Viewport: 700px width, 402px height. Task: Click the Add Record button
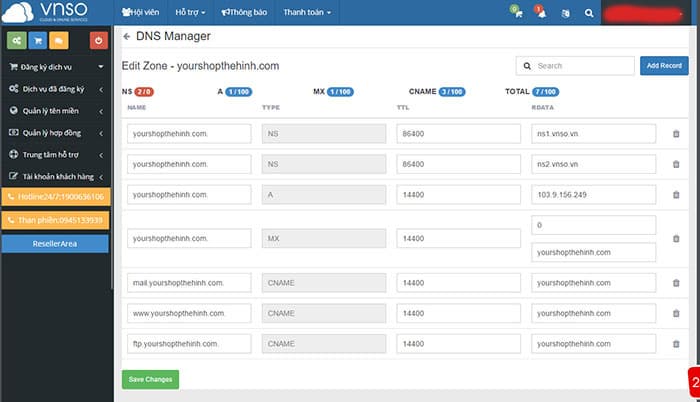[664, 66]
